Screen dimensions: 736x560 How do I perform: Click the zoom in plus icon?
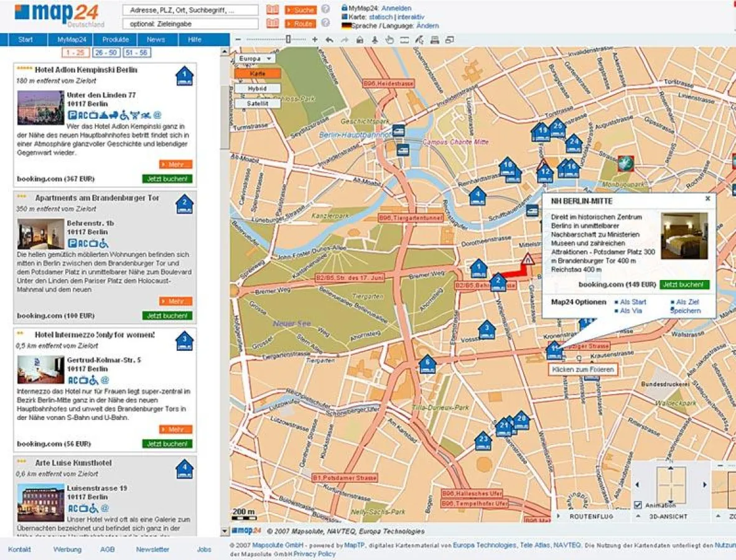pyautogui.click(x=315, y=40)
